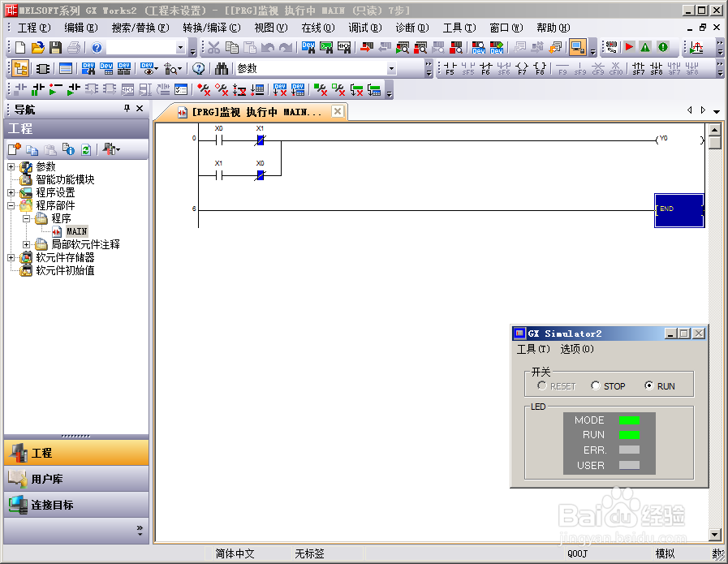
Task: Insert application instruction F8
Action: click(540, 69)
